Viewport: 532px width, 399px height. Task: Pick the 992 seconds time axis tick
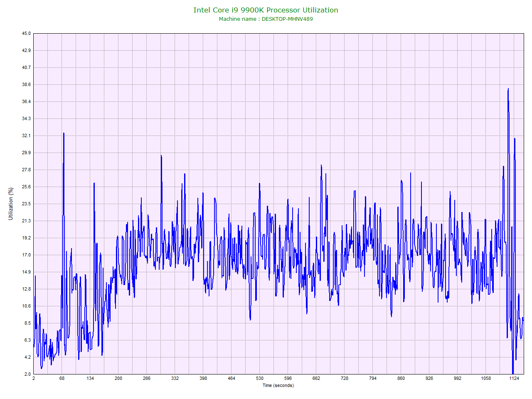[x=458, y=378]
